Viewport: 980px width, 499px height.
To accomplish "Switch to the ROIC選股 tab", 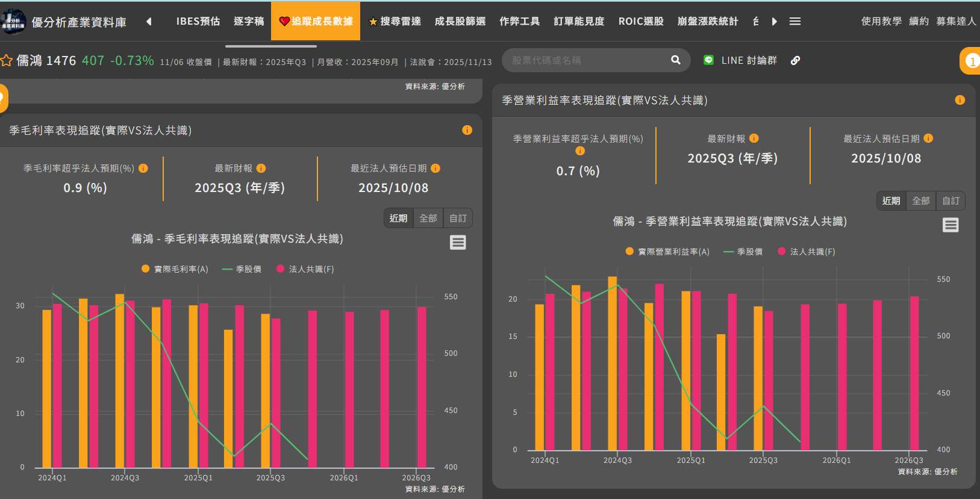I will [x=641, y=21].
